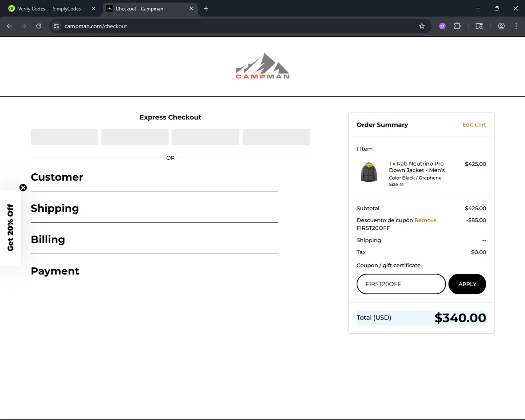Click the Campman mountain logo
Image resolution: width=525 pixels, height=420 pixels.
click(262, 66)
